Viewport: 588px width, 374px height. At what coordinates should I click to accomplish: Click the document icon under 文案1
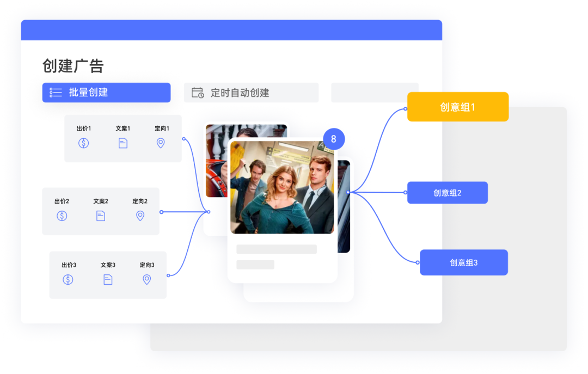pyautogui.click(x=122, y=143)
